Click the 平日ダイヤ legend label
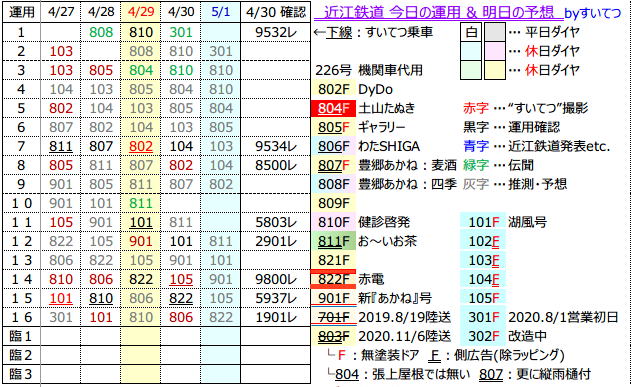631x387 pixels. click(552, 32)
